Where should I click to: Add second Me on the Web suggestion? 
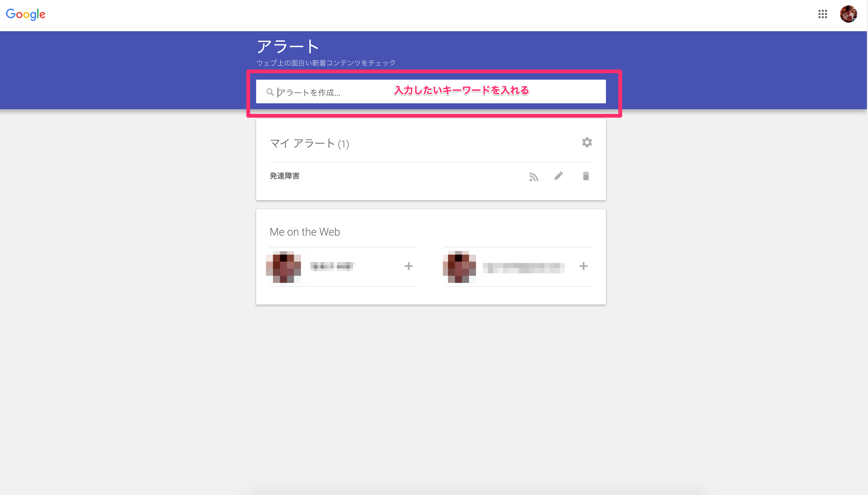pyautogui.click(x=583, y=266)
